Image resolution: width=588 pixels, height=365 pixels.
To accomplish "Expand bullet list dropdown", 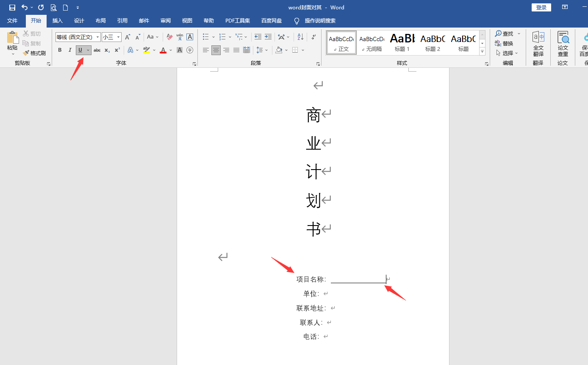I will (x=214, y=37).
